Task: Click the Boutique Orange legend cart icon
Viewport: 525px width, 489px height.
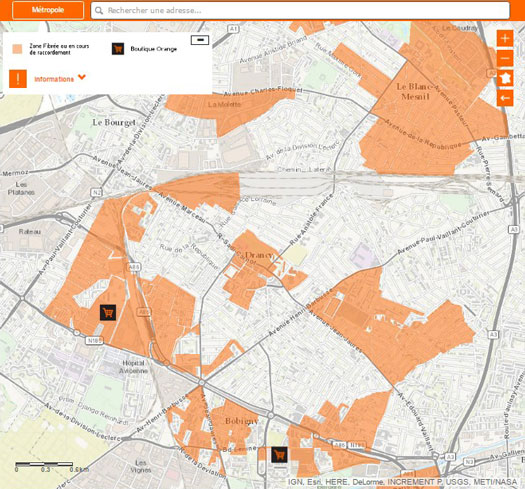Action: coord(118,49)
